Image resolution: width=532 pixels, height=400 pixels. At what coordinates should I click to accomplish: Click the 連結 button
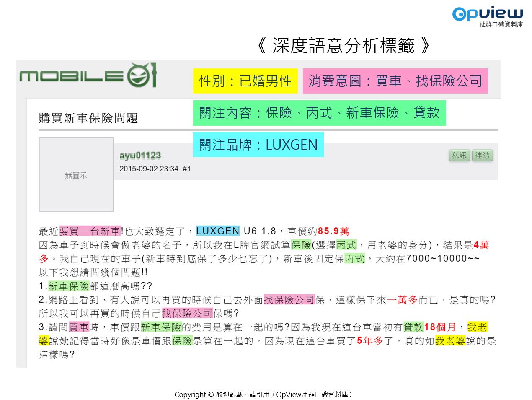coord(482,156)
